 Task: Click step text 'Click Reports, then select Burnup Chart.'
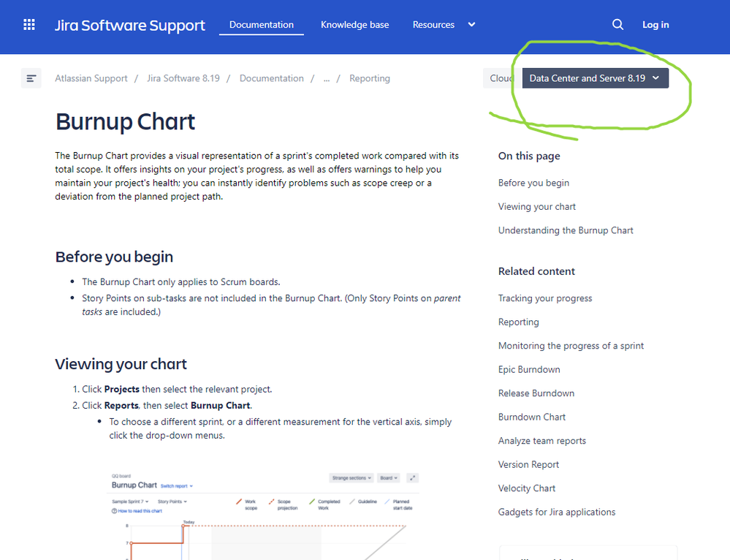(167, 405)
